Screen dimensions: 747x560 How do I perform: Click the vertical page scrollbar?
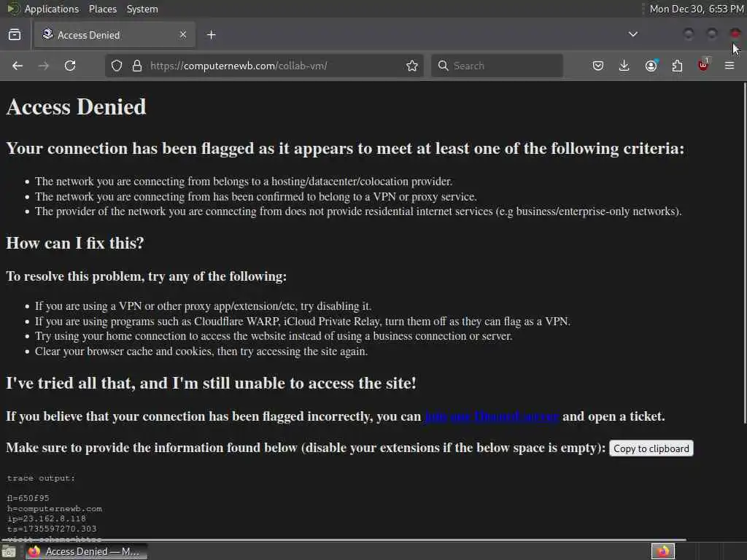744,252
